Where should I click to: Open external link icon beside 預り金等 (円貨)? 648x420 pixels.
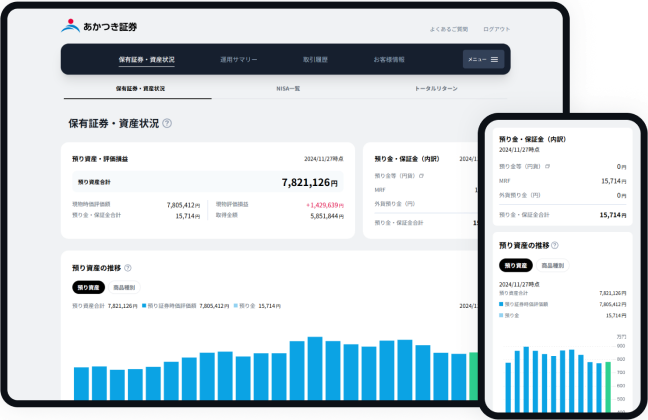coord(422,176)
